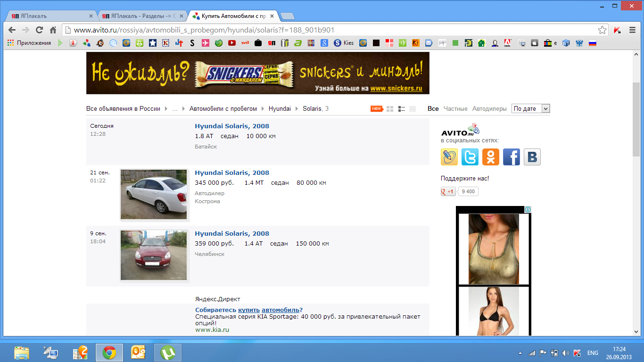This screenshot has height=362, width=644.
Task: Open Avito's Twitter page icon
Action: click(470, 157)
